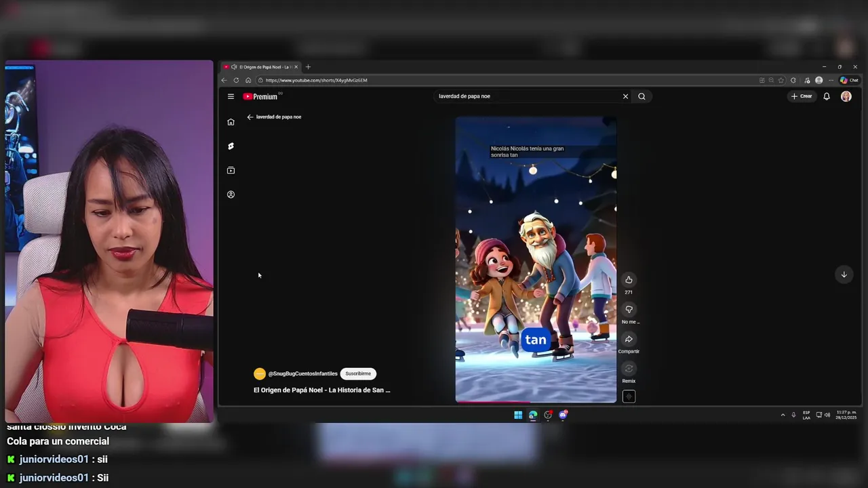
Task: Reload the browser page
Action: 236,80
